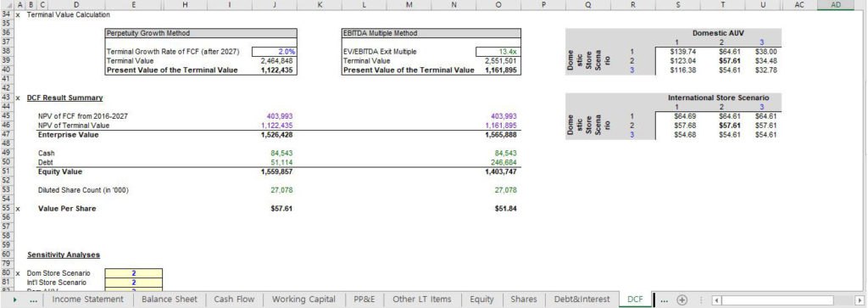Select the EV/EBITDA Exit Multiple 13.4x cell

(x=498, y=52)
